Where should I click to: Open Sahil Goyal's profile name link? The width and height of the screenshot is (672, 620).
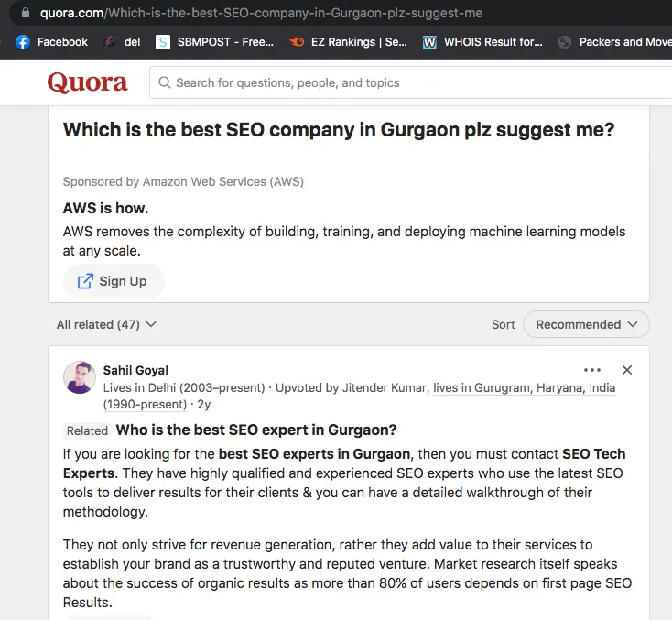[x=135, y=371]
